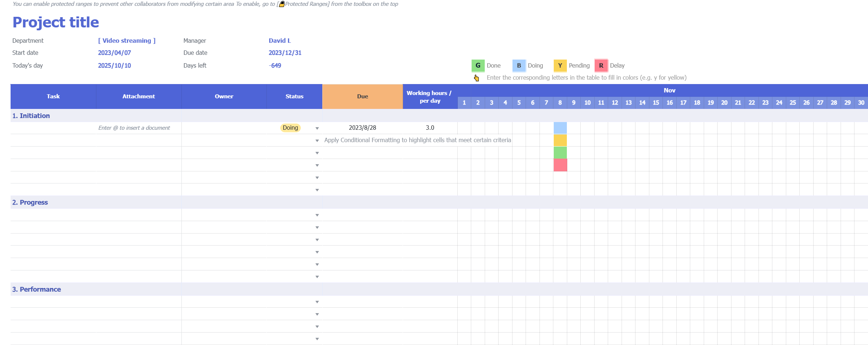Select the blue B Doing legend swatch

(519, 65)
